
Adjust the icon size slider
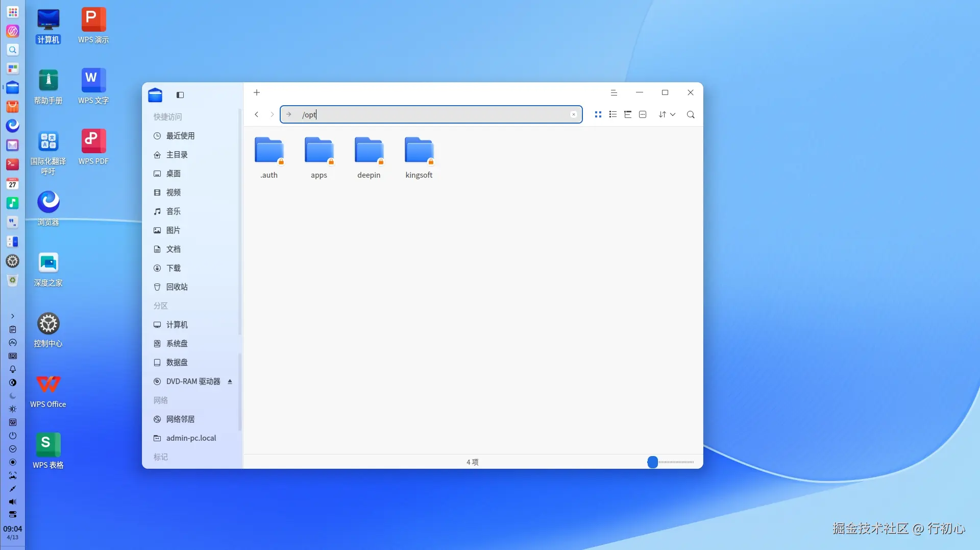(x=653, y=462)
